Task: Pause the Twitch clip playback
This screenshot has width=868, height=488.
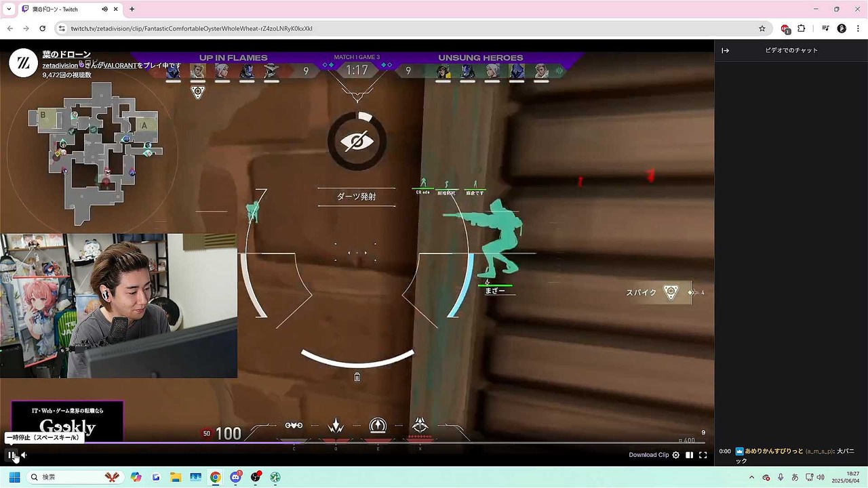Action: point(12,455)
